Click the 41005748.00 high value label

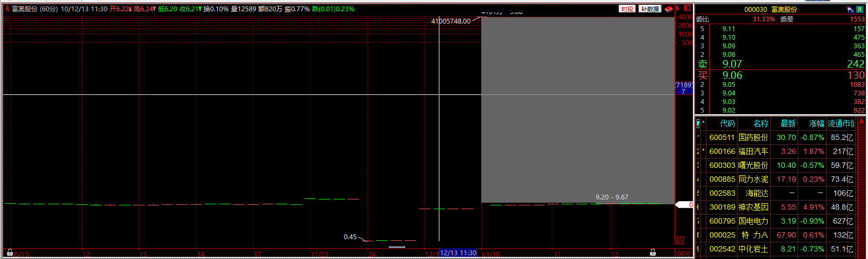pos(451,21)
